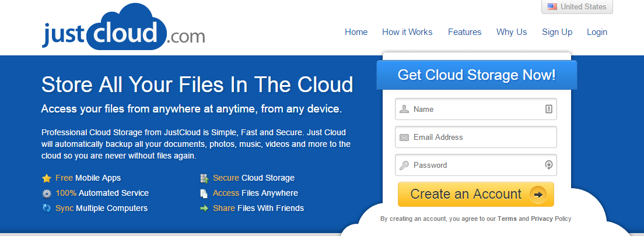Open the Why Us page
Screen dimensions: 644x243
[512, 32]
